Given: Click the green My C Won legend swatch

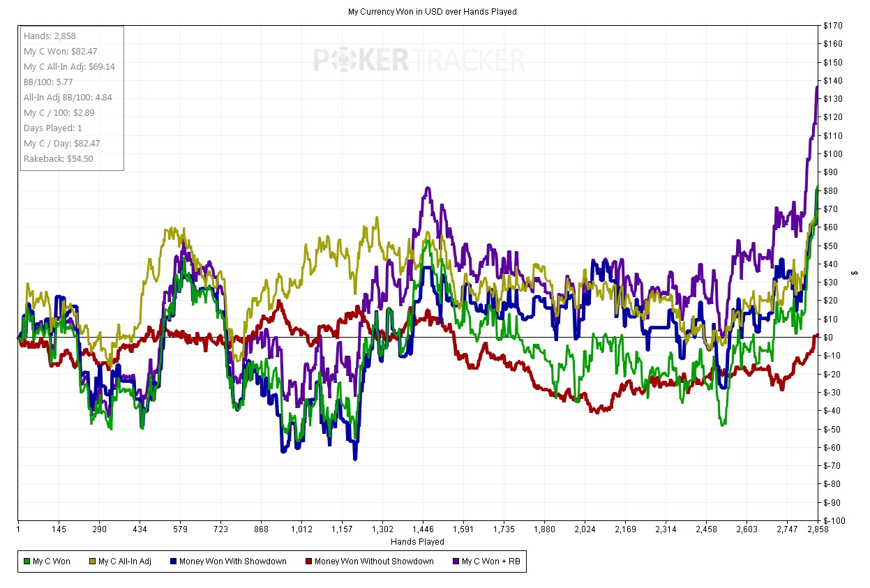Looking at the screenshot, I should [27, 561].
